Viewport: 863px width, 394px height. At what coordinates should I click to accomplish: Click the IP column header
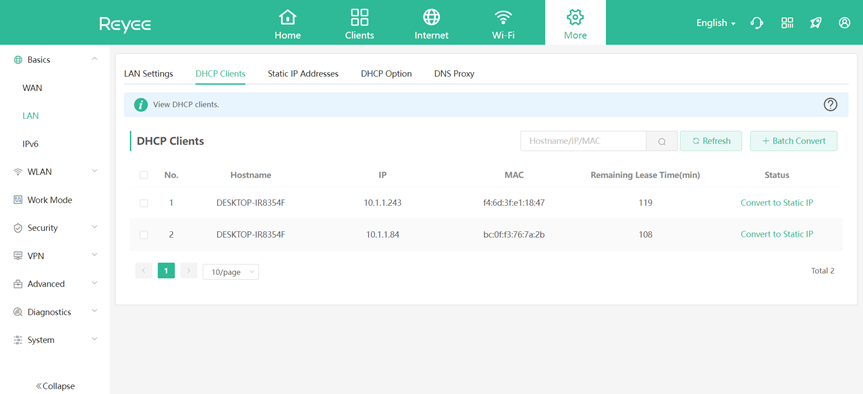click(383, 175)
